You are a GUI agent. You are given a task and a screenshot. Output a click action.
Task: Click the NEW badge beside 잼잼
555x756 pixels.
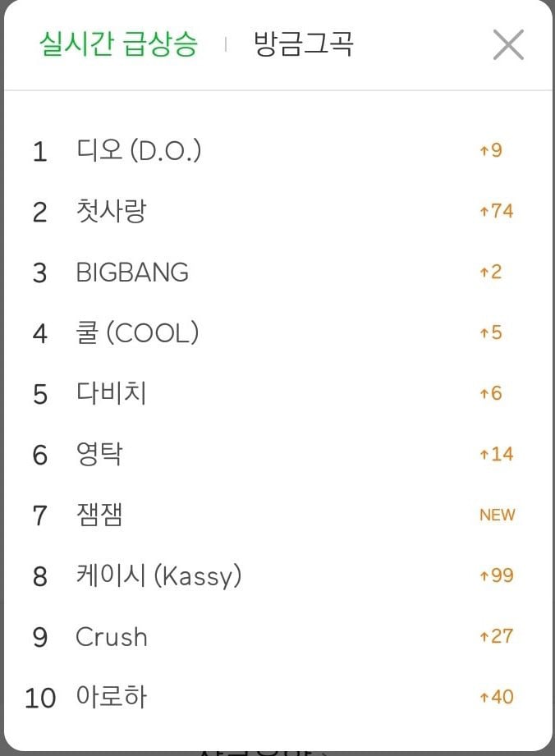tap(498, 515)
